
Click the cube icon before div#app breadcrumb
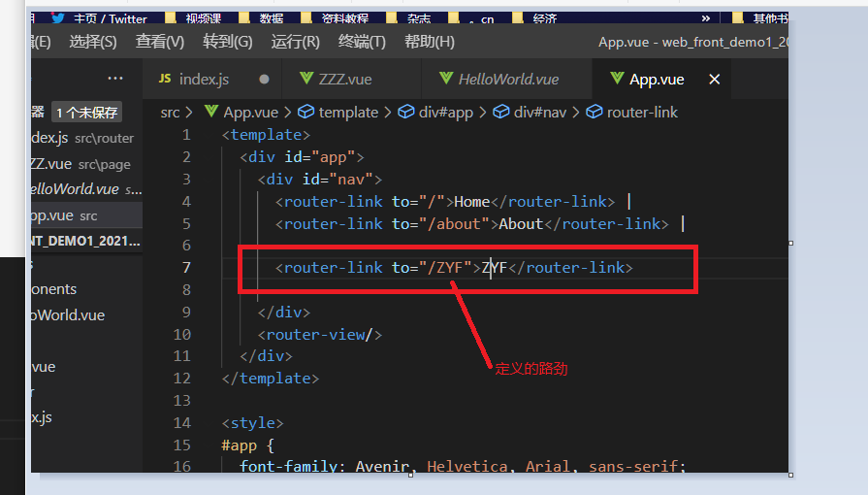coord(405,112)
